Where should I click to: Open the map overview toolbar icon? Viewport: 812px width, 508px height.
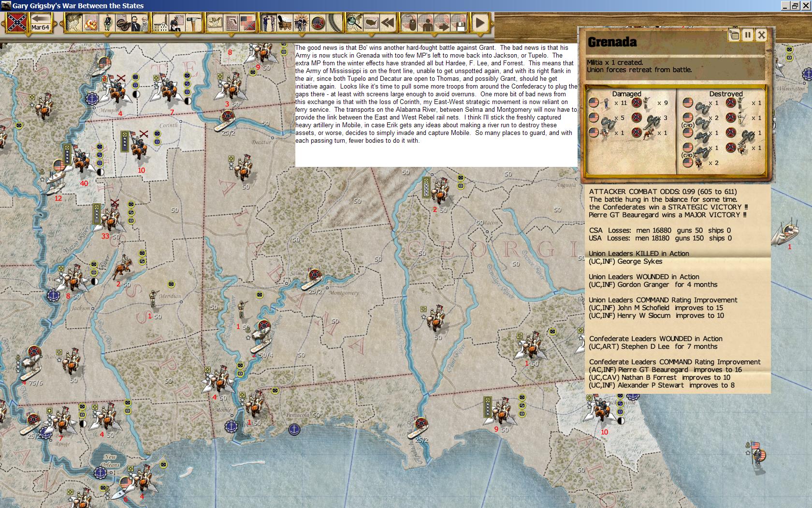73,23
